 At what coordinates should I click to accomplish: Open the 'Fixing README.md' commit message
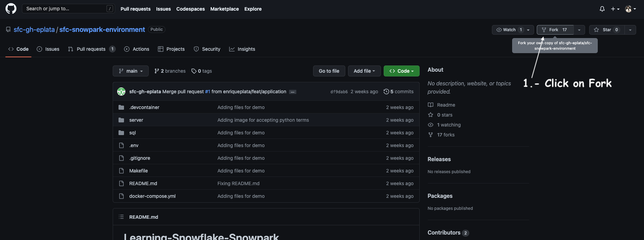238,183
